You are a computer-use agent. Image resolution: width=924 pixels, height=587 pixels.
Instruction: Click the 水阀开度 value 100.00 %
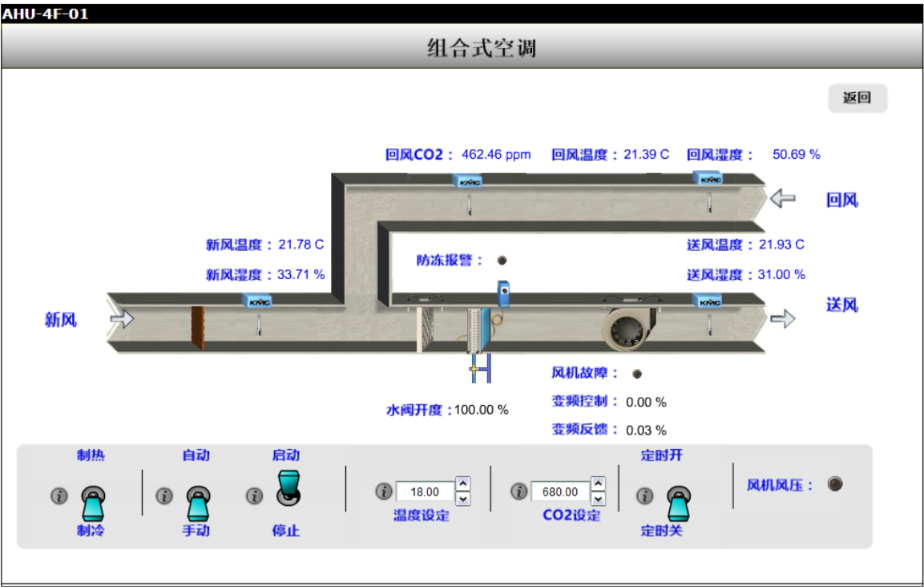pyautogui.click(x=481, y=410)
